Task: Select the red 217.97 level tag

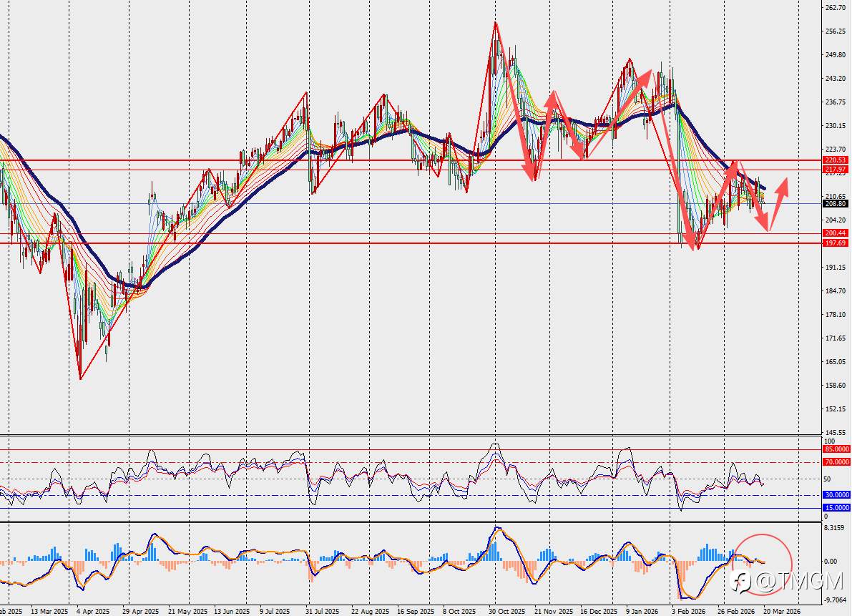Action: (836, 170)
